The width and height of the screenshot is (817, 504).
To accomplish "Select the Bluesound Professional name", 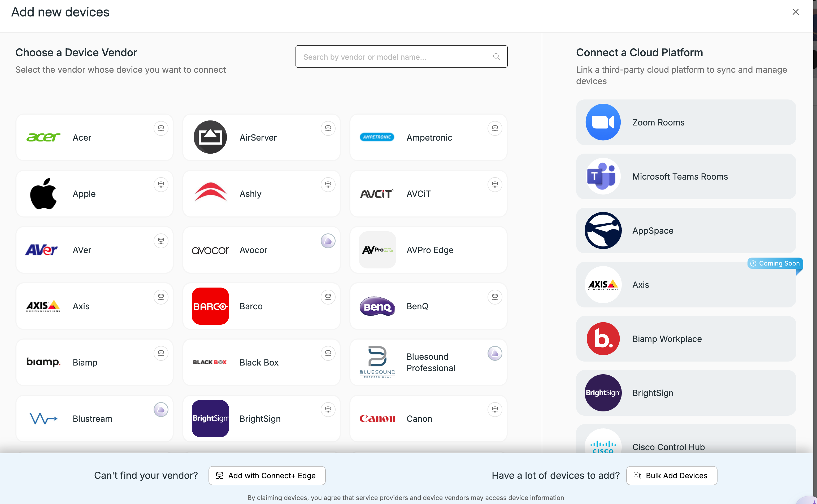I will [x=431, y=362].
